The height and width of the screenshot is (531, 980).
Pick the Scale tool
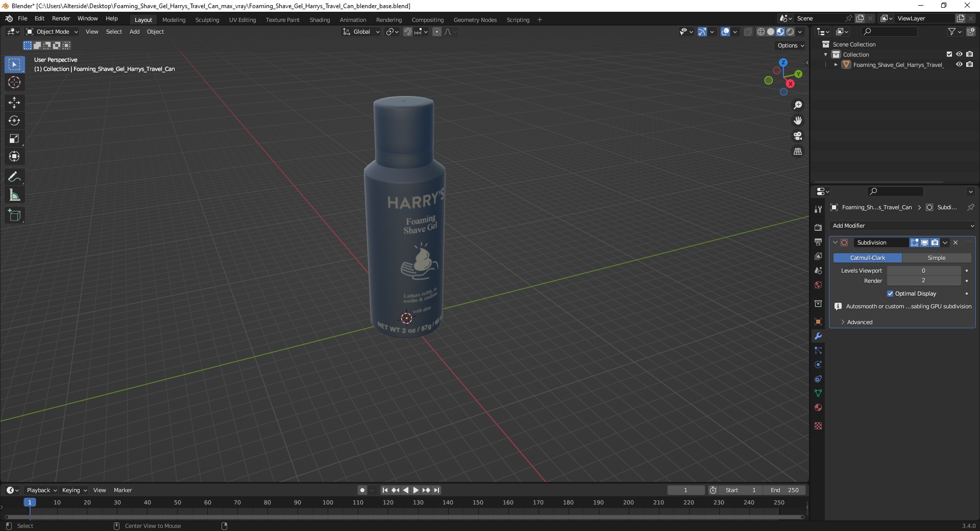pyautogui.click(x=14, y=138)
